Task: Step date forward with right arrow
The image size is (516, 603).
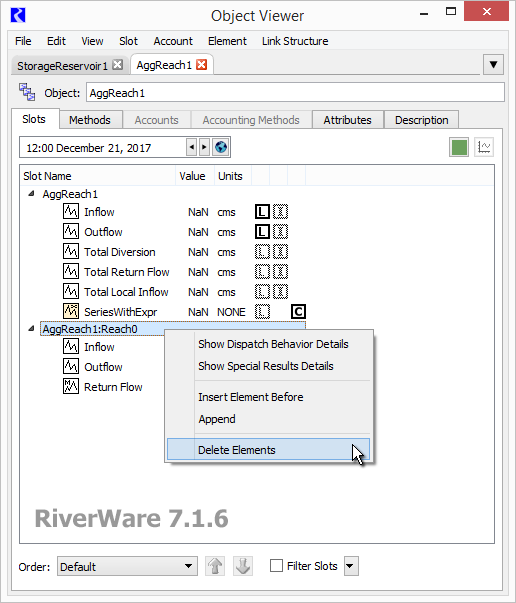Action: [x=205, y=147]
